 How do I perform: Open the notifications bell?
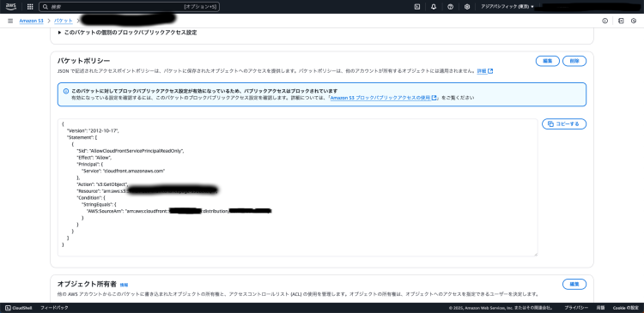click(x=434, y=7)
